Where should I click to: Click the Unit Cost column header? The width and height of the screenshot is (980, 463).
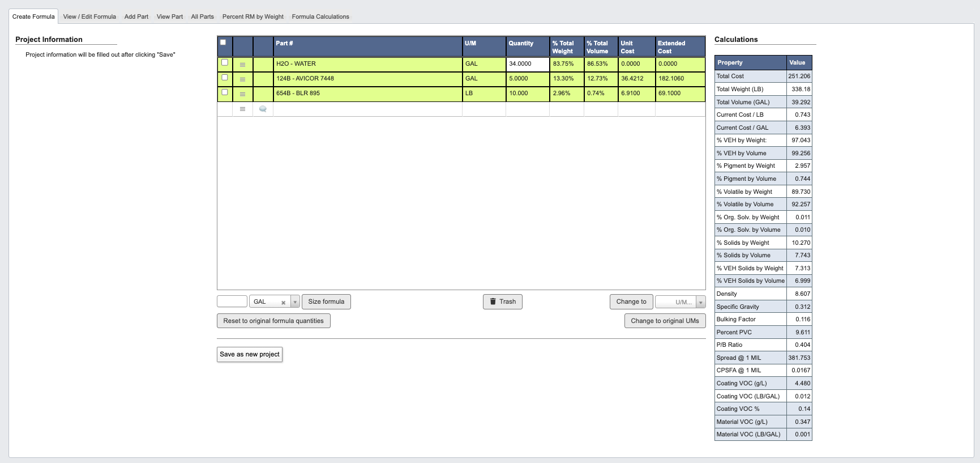coord(636,46)
